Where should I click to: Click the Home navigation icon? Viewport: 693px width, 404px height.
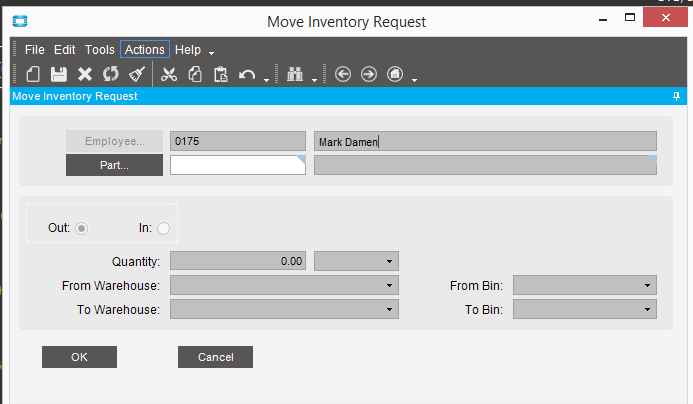point(395,74)
